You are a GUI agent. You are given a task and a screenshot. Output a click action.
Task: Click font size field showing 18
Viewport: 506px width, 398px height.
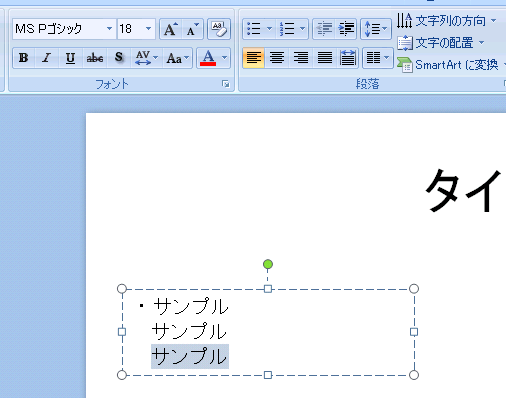pyautogui.click(x=130, y=29)
